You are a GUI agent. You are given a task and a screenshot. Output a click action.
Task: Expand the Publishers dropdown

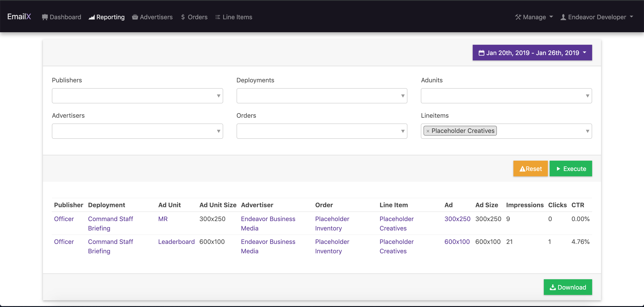(137, 96)
